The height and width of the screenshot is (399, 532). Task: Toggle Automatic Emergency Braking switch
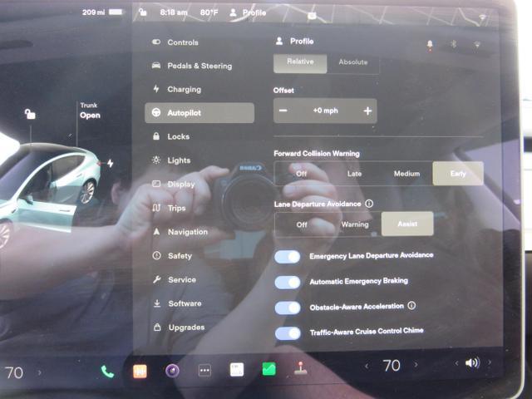point(288,283)
